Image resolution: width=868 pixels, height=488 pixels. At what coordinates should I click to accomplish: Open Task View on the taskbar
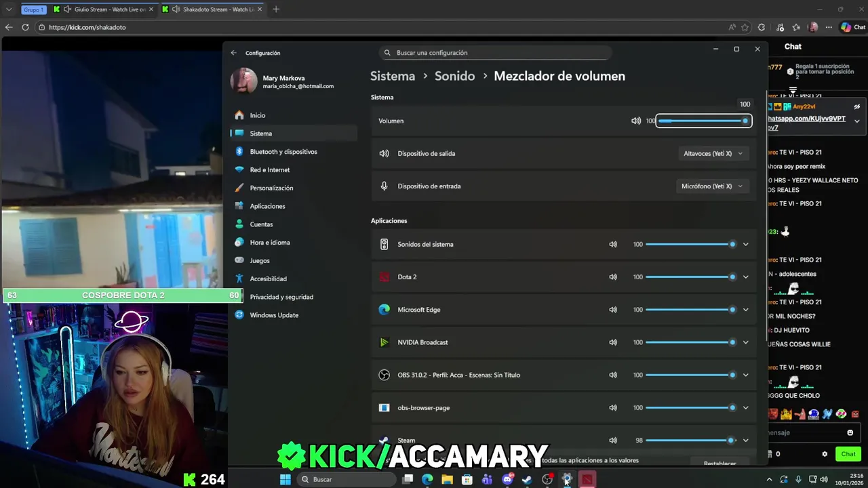(408, 479)
